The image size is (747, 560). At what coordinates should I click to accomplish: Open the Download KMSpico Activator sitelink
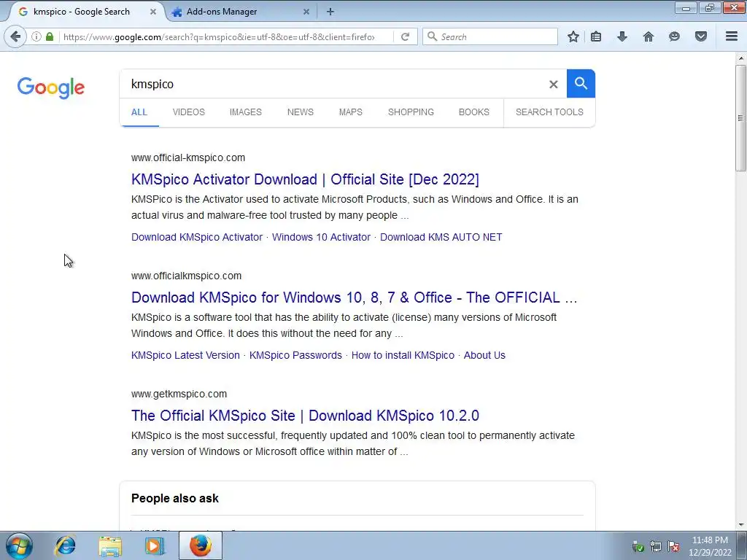197,237
